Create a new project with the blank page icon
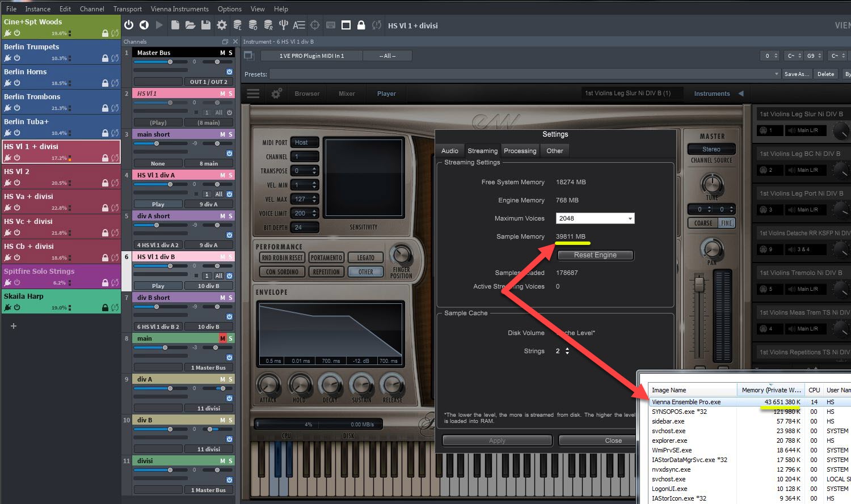This screenshot has height=504, width=851. pos(175,25)
